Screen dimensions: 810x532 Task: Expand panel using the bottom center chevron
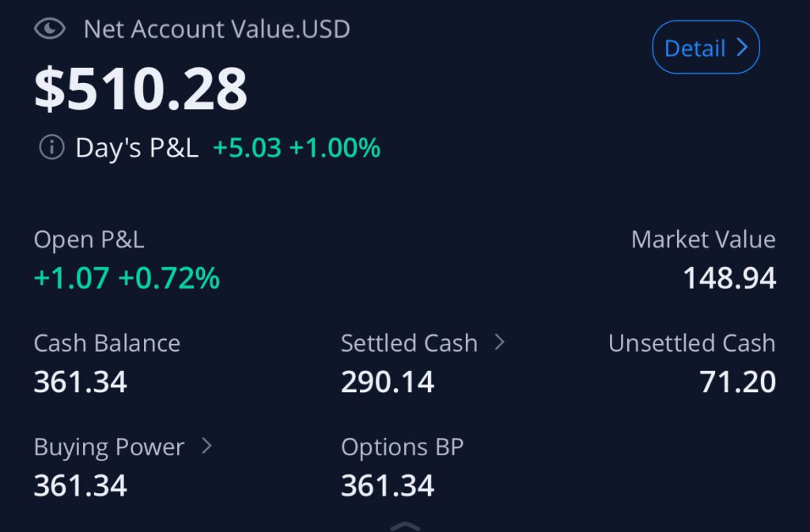tap(405, 526)
